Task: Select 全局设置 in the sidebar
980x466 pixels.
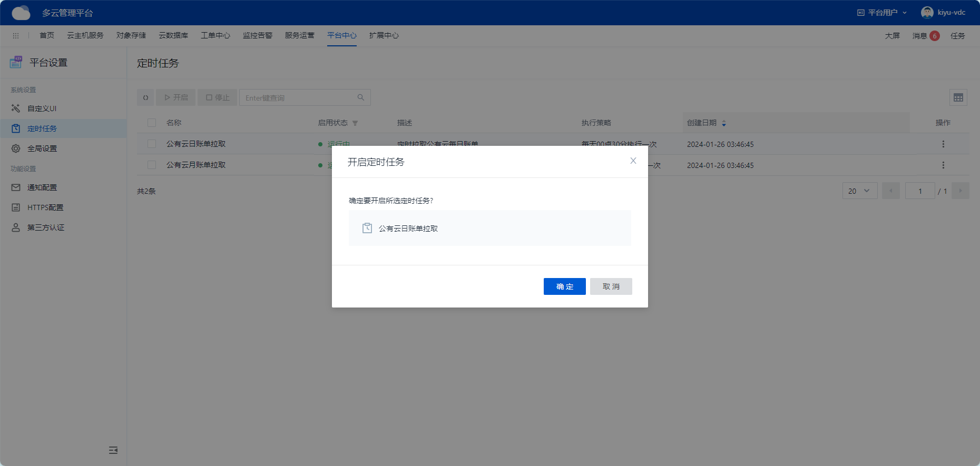Action: pyautogui.click(x=42, y=148)
